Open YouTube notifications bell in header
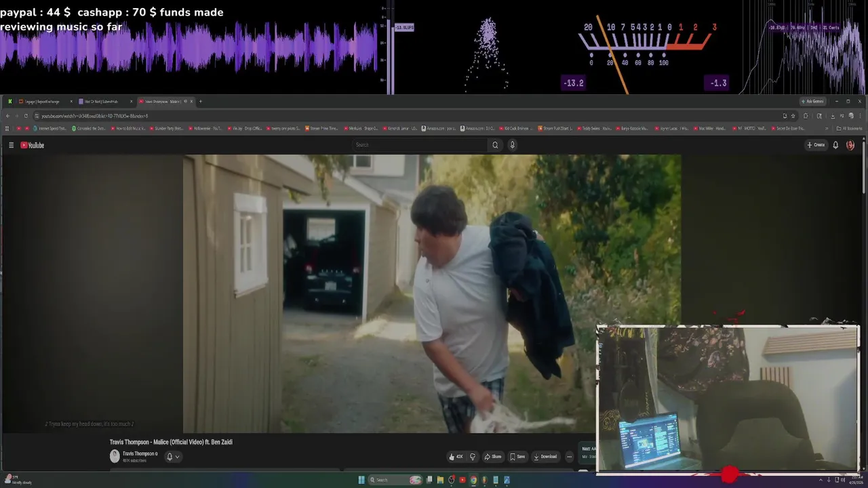The width and height of the screenshot is (868, 488). point(835,145)
